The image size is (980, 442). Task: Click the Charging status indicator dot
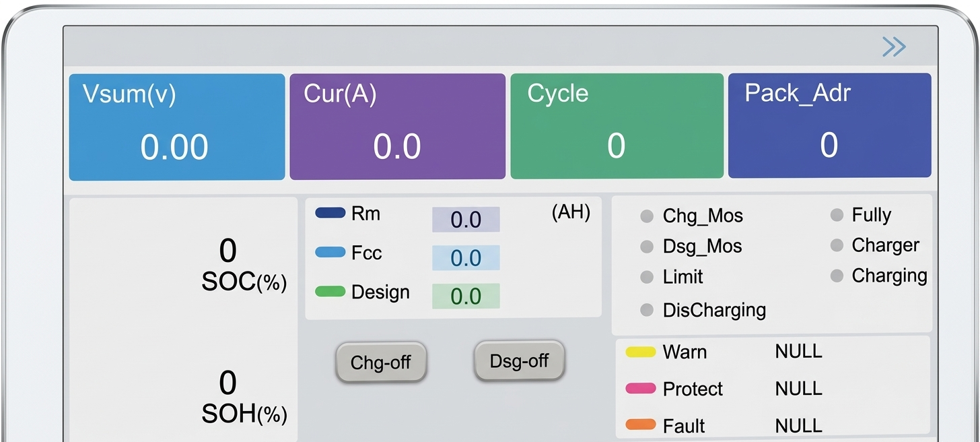[x=837, y=276]
